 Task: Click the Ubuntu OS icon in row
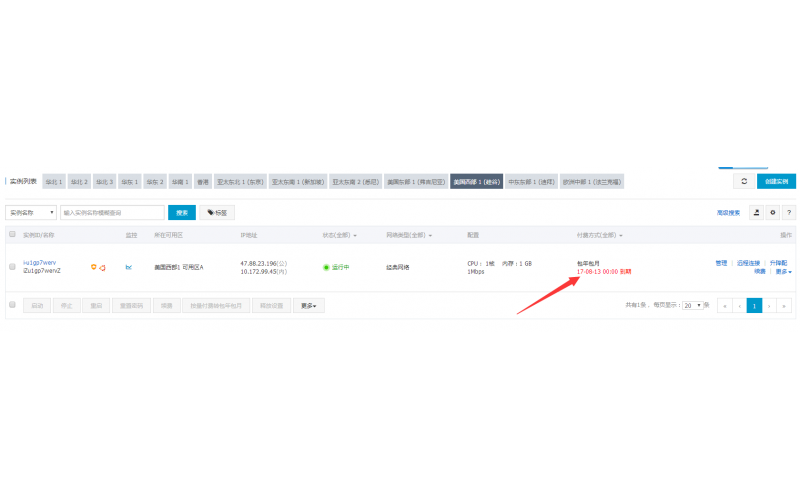(102, 267)
